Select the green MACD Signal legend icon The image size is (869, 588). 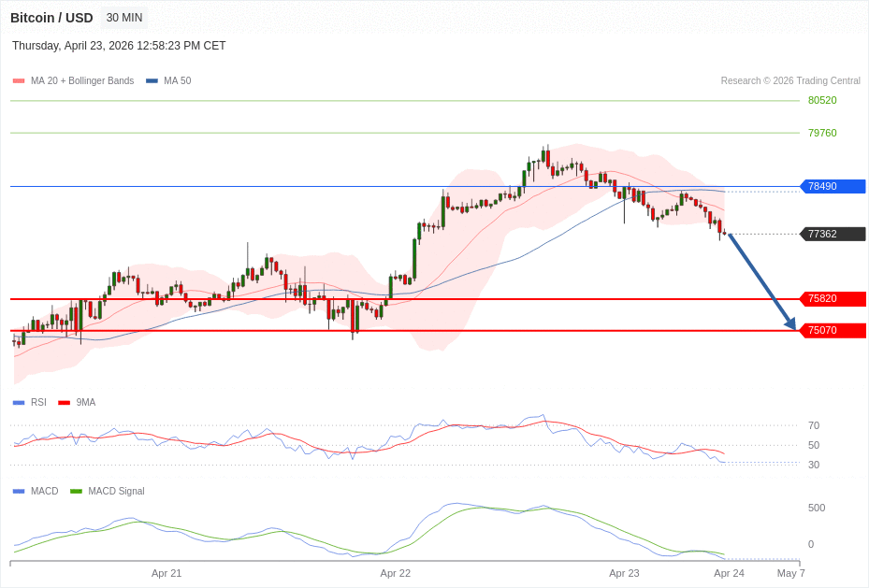(x=76, y=492)
